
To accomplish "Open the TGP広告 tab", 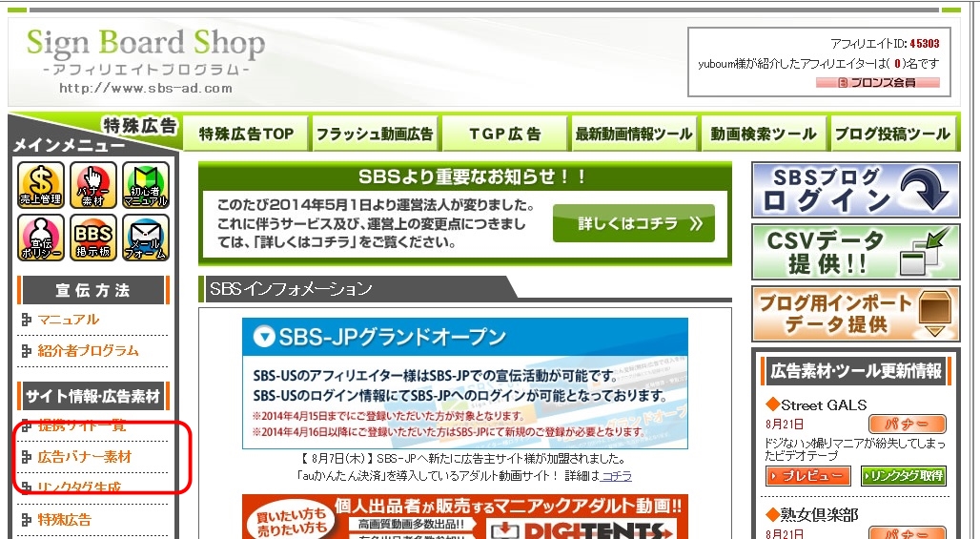I will 504,134.
